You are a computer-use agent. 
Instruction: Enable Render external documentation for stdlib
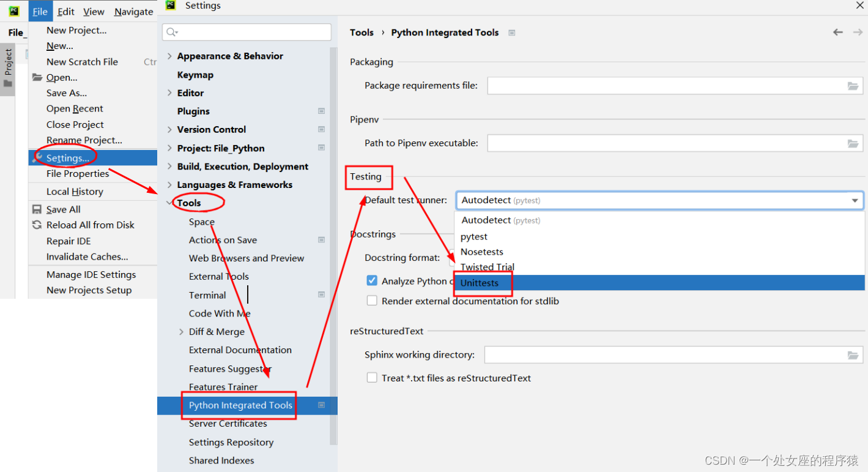coord(372,301)
